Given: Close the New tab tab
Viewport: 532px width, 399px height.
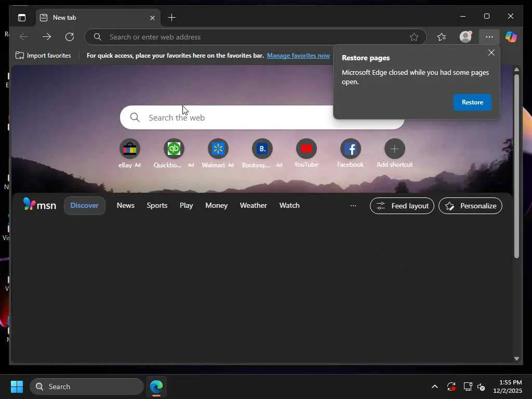Looking at the screenshot, I should pyautogui.click(x=152, y=18).
